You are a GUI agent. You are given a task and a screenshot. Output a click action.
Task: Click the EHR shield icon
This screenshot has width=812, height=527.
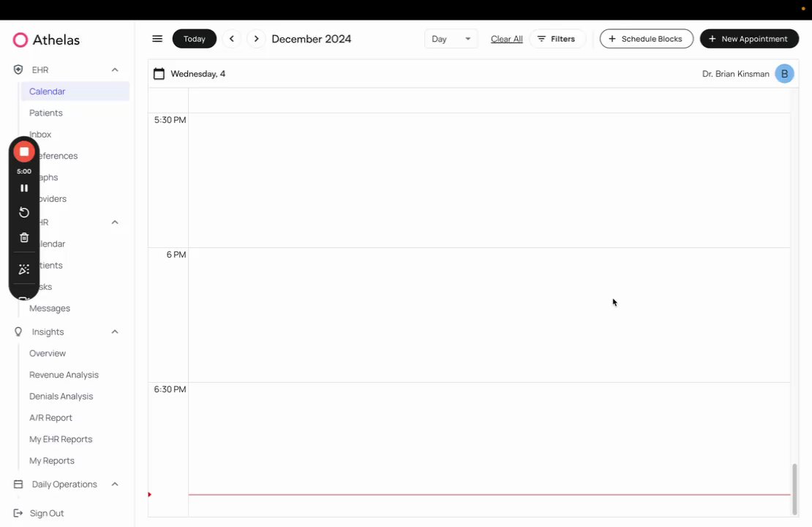coord(18,70)
